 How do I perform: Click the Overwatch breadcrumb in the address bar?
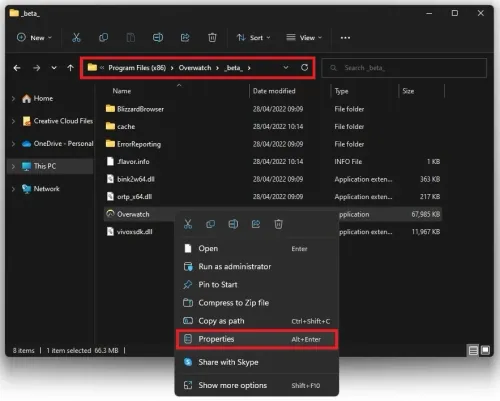point(195,68)
